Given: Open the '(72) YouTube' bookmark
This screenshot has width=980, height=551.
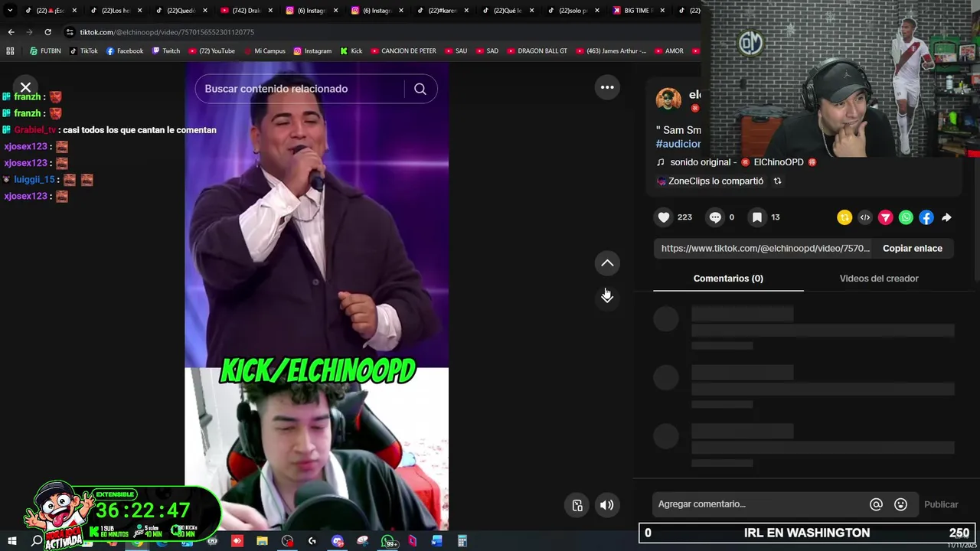Looking at the screenshot, I should (211, 51).
